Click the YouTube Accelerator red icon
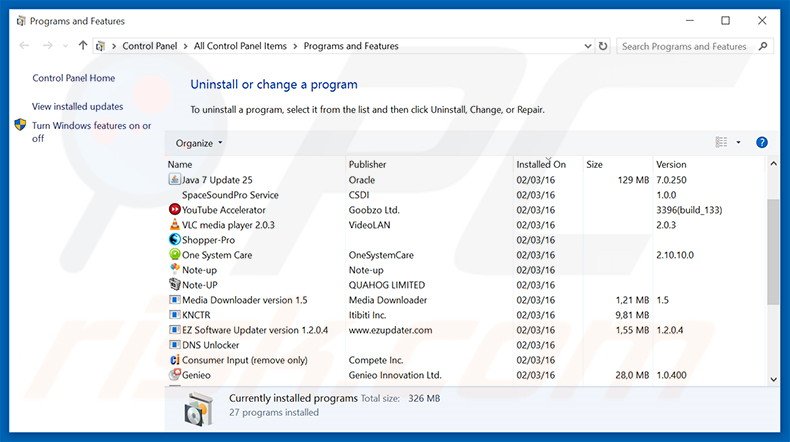 [x=174, y=209]
